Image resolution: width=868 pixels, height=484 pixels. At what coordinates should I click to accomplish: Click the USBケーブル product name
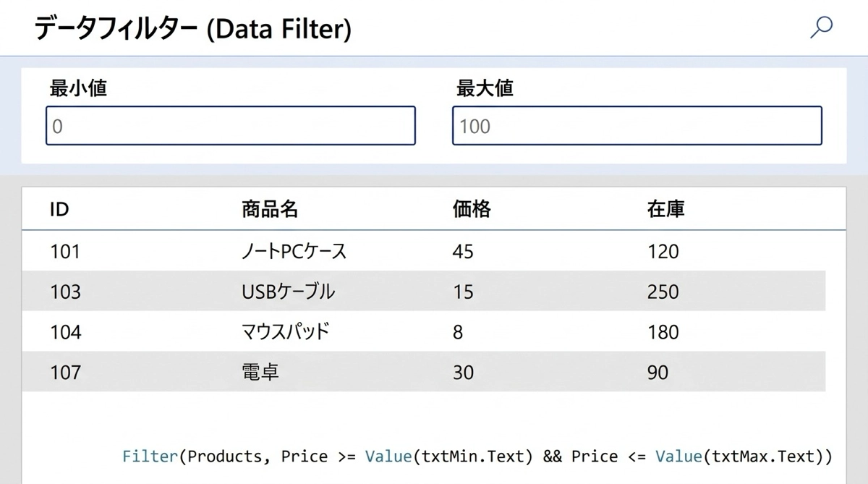point(288,292)
